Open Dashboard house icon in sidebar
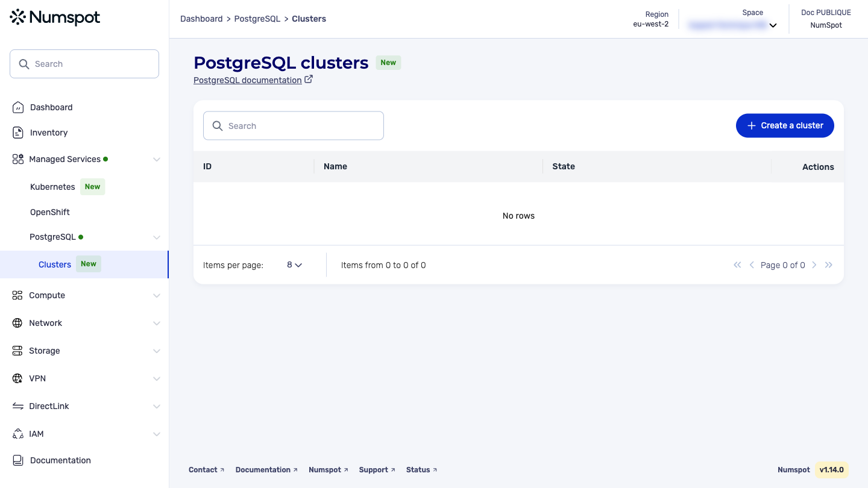Viewport: 868px width, 488px height. pyautogui.click(x=18, y=107)
